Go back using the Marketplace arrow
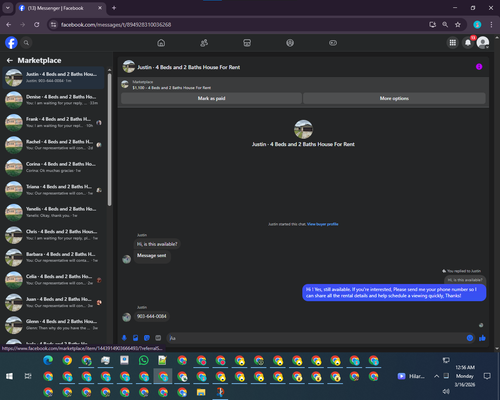 click(x=10, y=60)
